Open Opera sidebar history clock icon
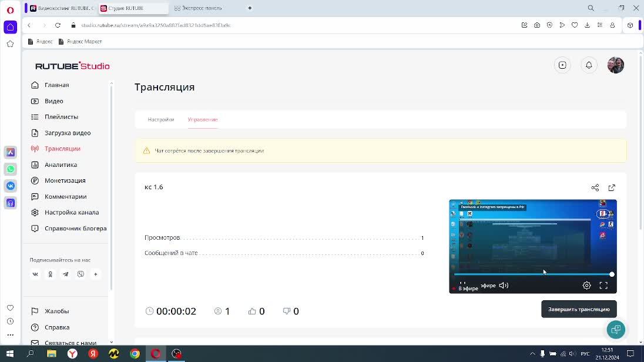This screenshot has height=362, width=644. tap(10, 321)
